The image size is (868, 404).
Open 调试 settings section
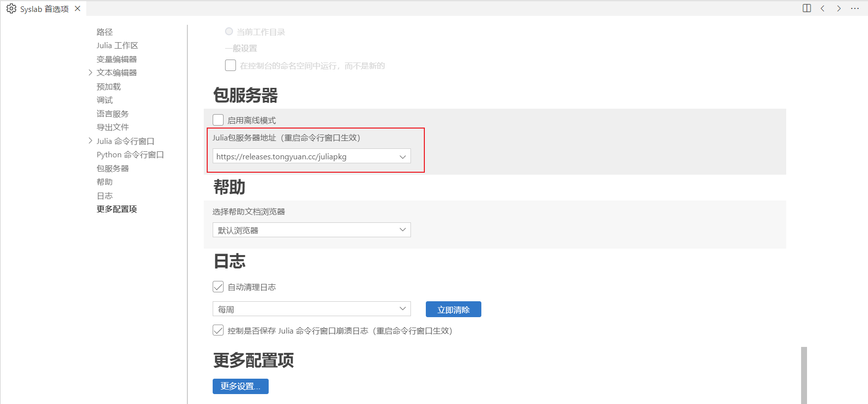pos(105,100)
